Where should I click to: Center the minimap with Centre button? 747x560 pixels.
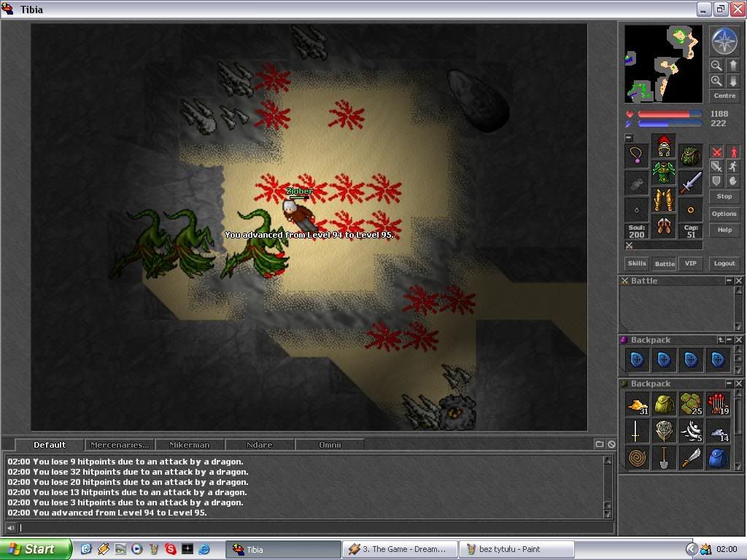[x=724, y=96]
